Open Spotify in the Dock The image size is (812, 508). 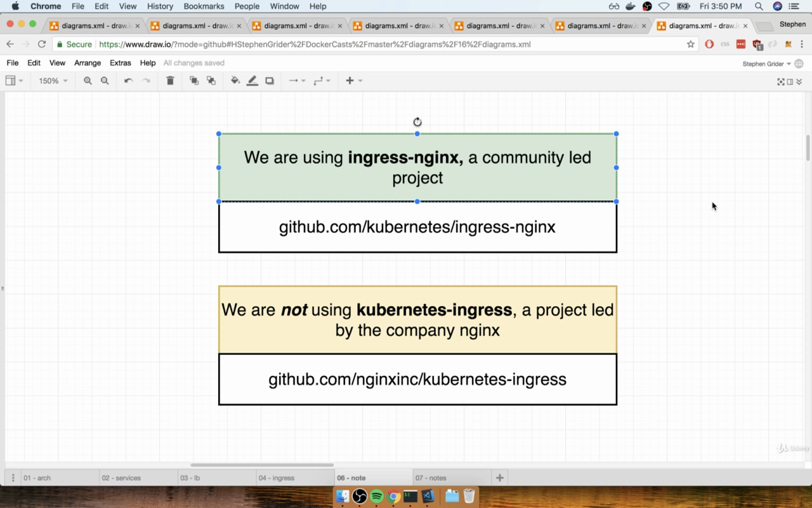click(x=377, y=496)
